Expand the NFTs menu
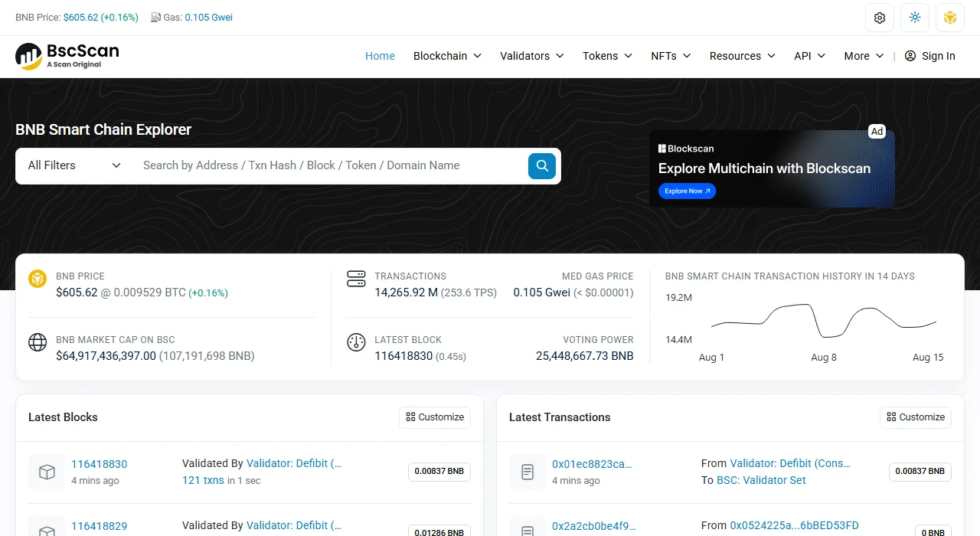This screenshot has height=536, width=980. [671, 56]
